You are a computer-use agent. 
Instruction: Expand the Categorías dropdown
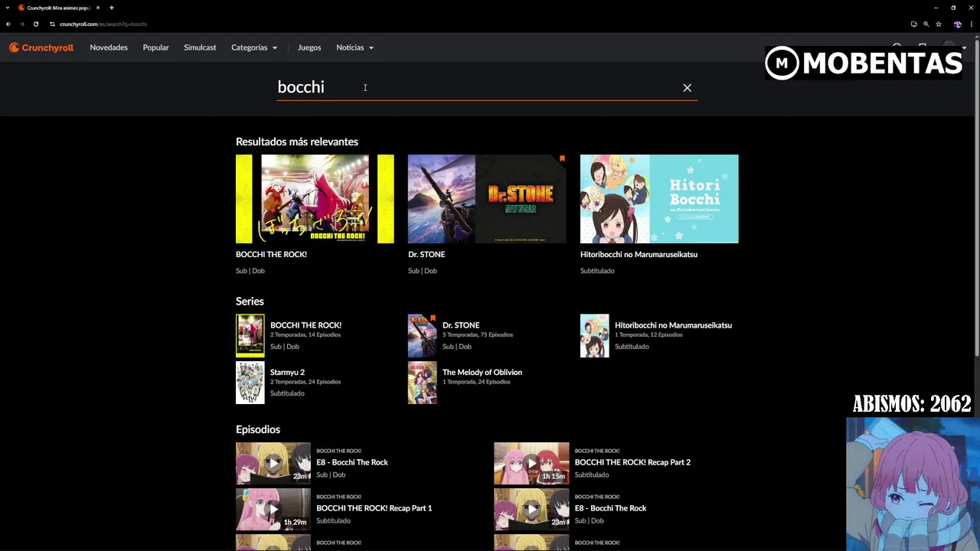(254, 47)
